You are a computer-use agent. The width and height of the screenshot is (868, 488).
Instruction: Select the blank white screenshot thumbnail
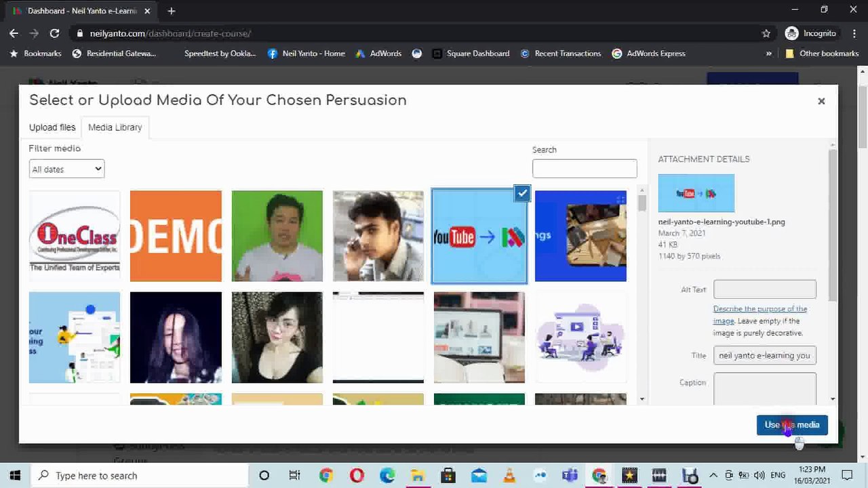pos(378,338)
